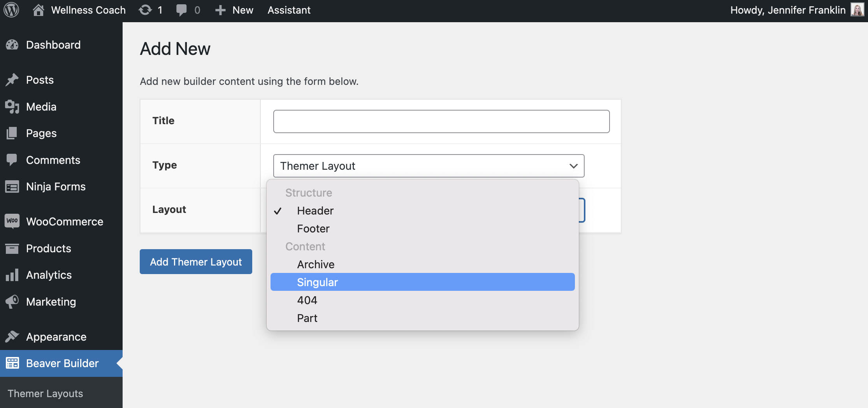Click Assistant in the admin toolbar
The width and height of the screenshot is (868, 408).
289,10
